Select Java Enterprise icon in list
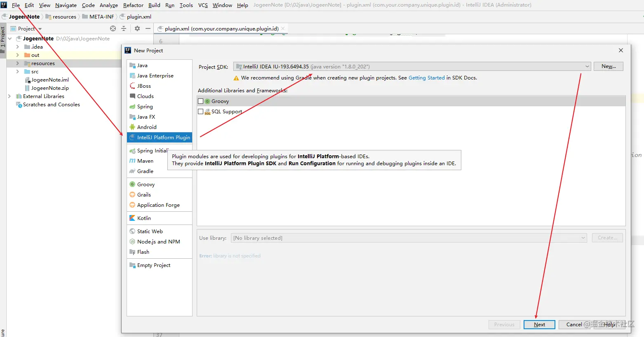Viewport: 644px width, 337px height. 132,76
